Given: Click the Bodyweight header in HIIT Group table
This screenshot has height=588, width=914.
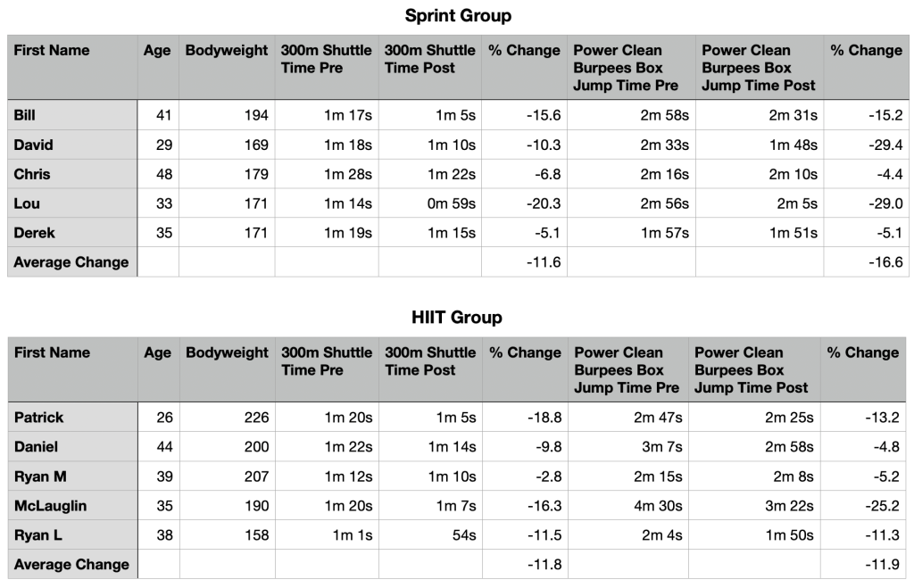Looking at the screenshot, I should pyautogui.click(x=227, y=352).
